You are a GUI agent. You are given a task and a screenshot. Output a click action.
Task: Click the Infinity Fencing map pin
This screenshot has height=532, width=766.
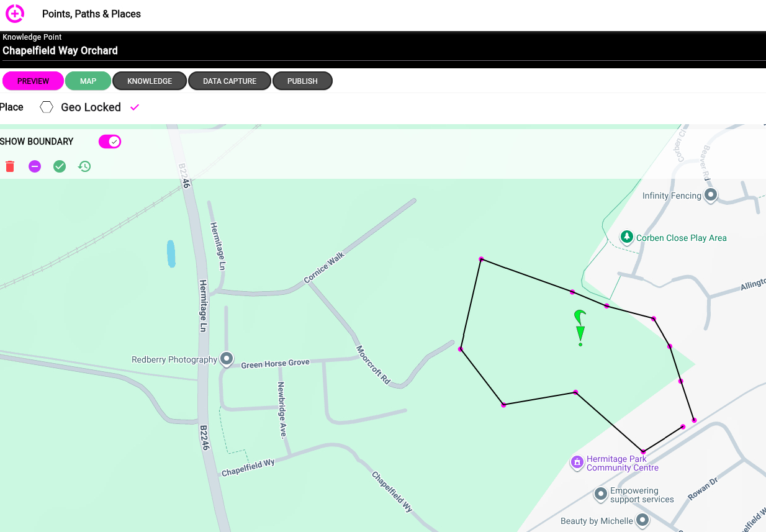[711, 195]
